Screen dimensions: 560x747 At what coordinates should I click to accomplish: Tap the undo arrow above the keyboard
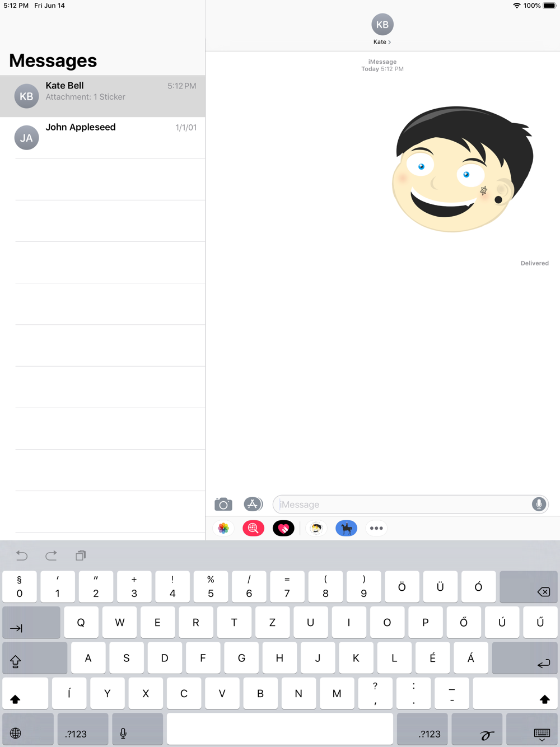(x=22, y=555)
